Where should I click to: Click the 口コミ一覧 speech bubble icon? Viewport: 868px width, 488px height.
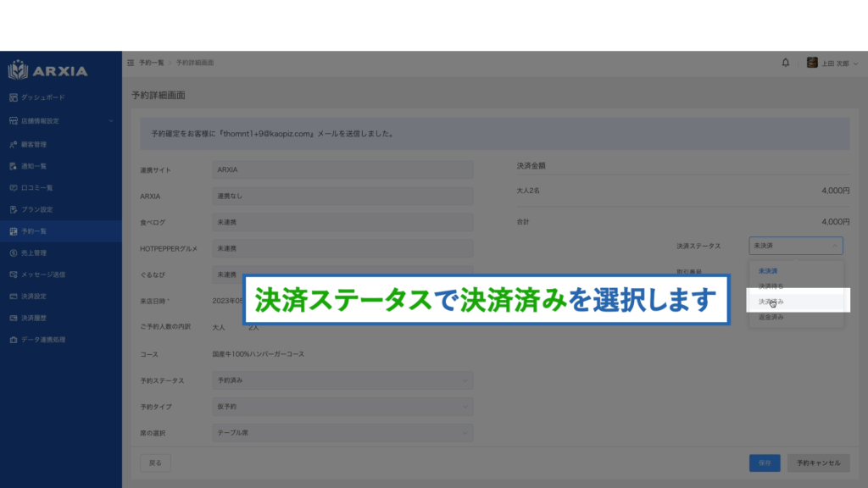(x=14, y=187)
